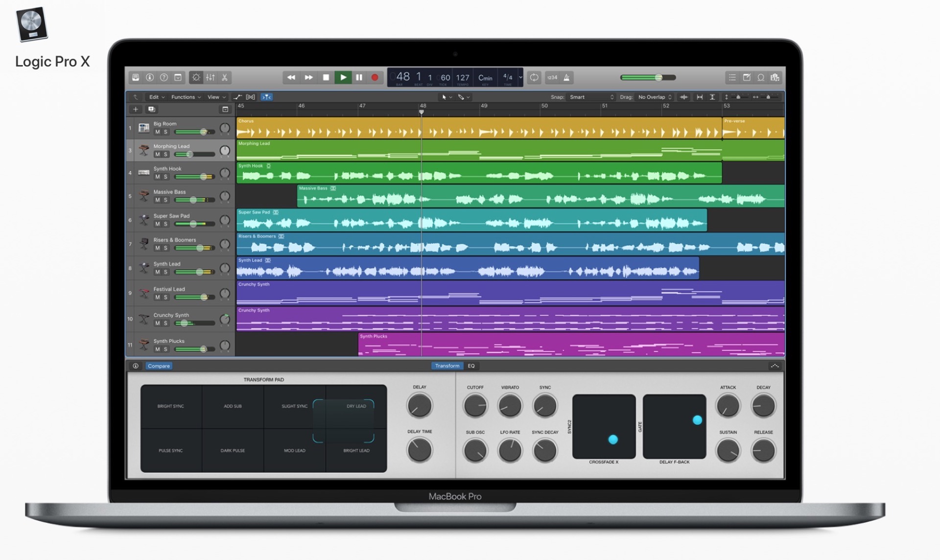Click the Compare button

159,366
